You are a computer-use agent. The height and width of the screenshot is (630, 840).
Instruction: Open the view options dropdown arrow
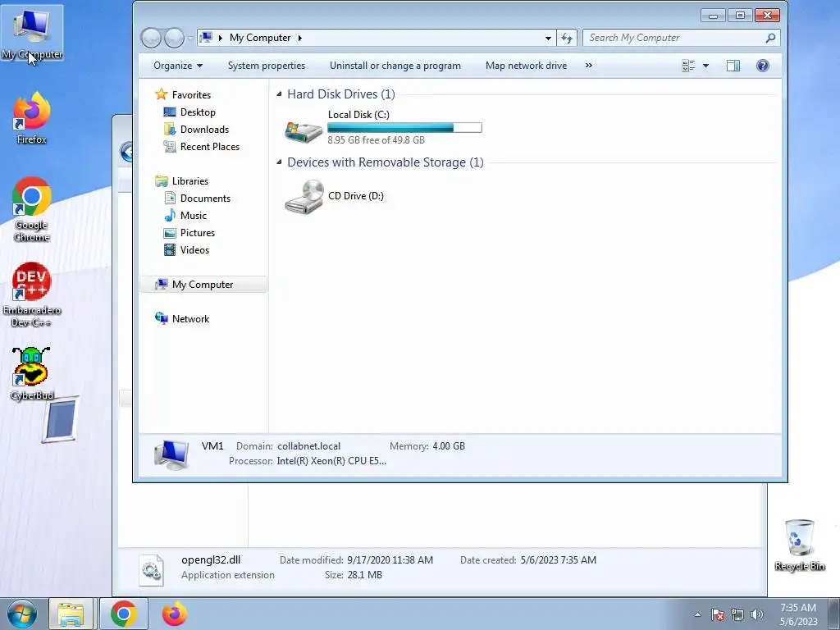click(705, 66)
